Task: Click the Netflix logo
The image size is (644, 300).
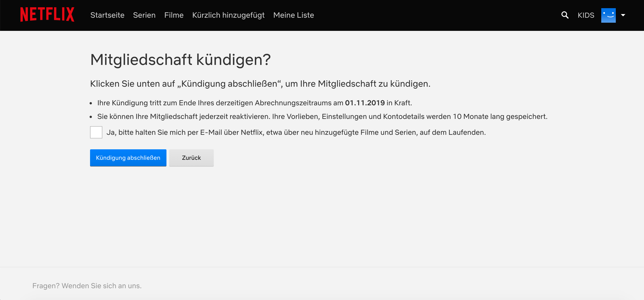Action: tap(47, 15)
